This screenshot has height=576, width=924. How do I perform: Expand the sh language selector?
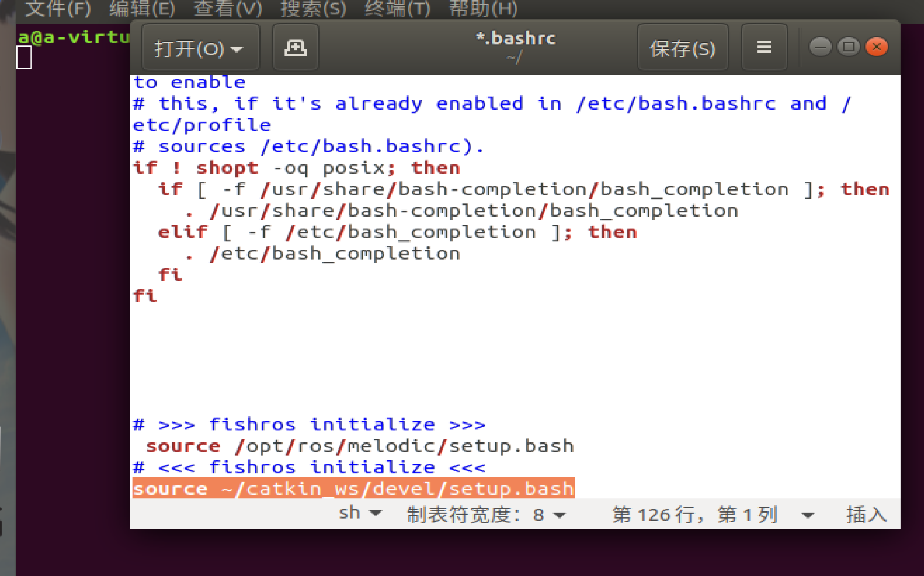[359, 513]
